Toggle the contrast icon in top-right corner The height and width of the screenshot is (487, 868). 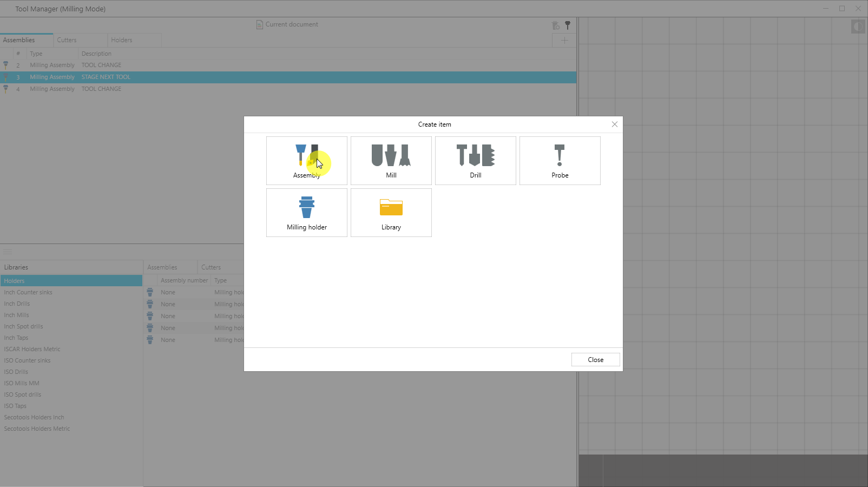pyautogui.click(x=858, y=27)
